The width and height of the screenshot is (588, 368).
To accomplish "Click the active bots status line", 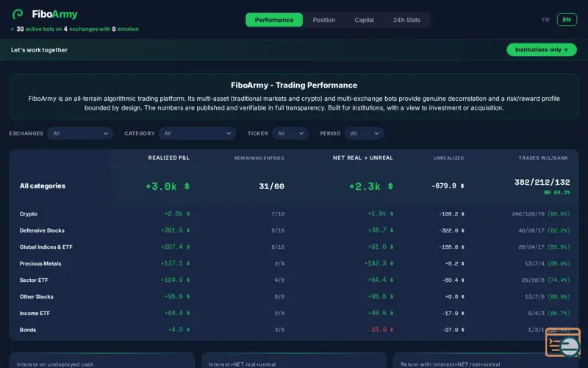I will [75, 29].
